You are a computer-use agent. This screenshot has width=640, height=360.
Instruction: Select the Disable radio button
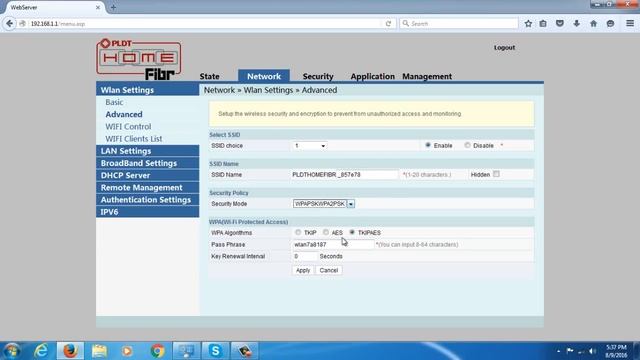467,145
